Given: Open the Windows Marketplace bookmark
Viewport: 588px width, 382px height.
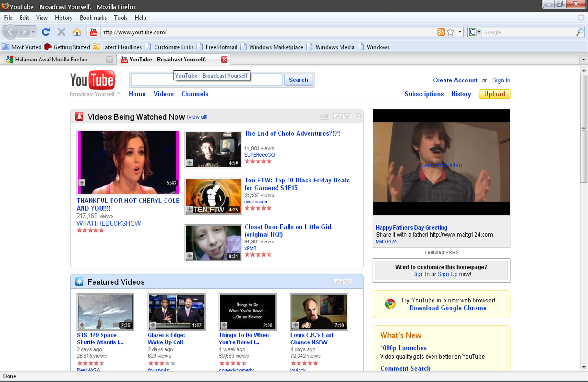Looking at the screenshot, I should click(x=272, y=47).
